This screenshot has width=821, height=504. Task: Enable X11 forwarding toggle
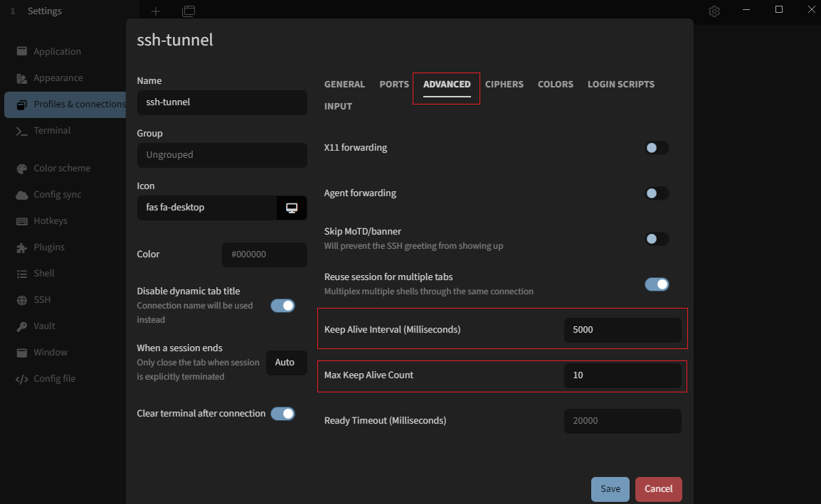click(x=656, y=148)
